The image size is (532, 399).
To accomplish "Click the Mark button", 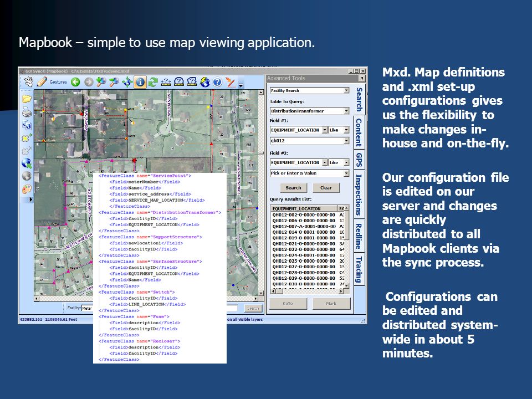I will pyautogui.click(x=331, y=303).
